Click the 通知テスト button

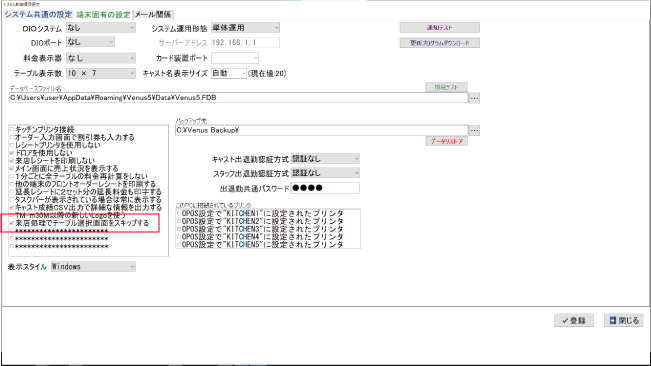(440, 28)
